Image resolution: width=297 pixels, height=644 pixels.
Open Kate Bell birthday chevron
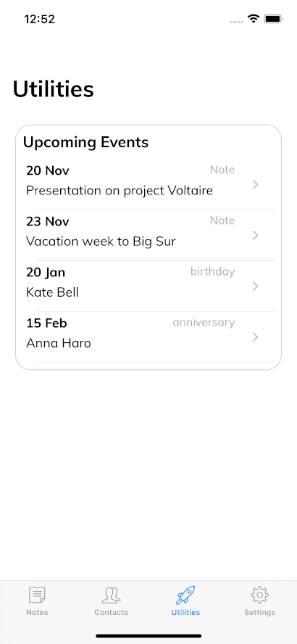[x=256, y=286]
